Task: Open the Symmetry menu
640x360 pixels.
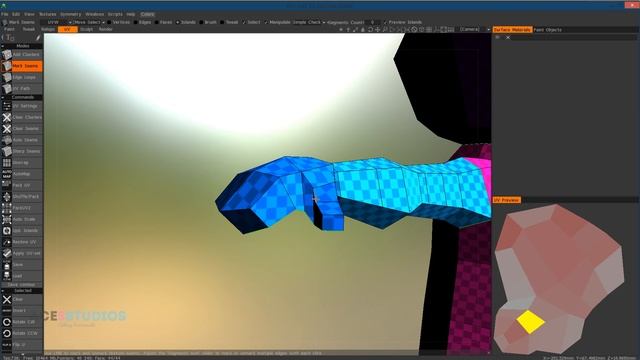Action: 71,14
